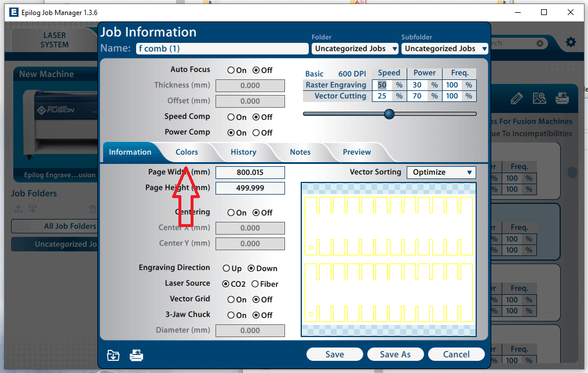
Task: Click Raster Engraving Power value 30
Action: 417,85
